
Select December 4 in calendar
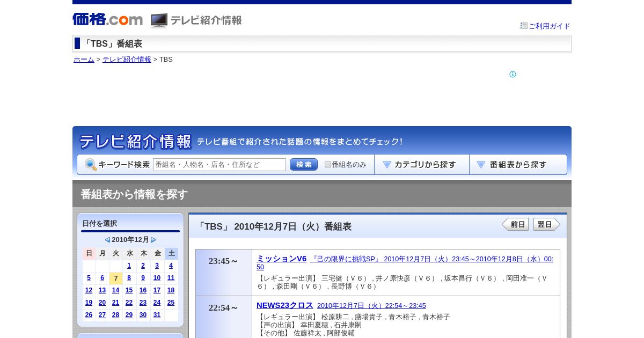[x=171, y=266]
